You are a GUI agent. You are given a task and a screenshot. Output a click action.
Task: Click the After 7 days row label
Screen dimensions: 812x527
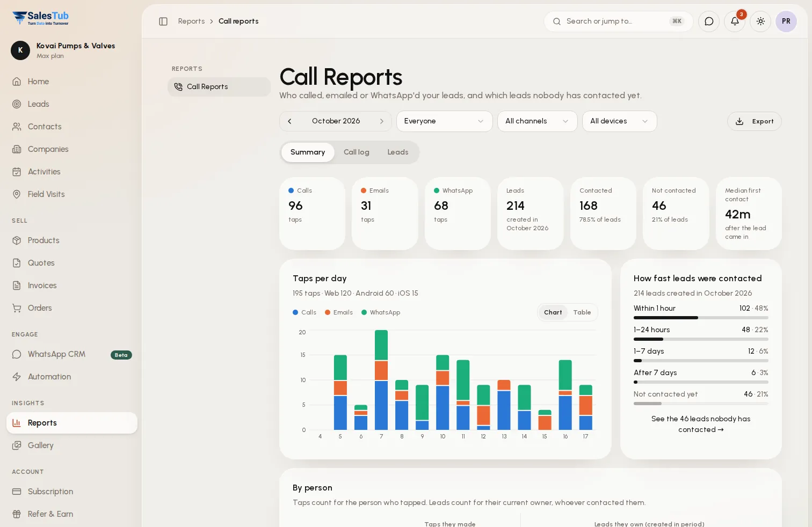pyautogui.click(x=655, y=373)
